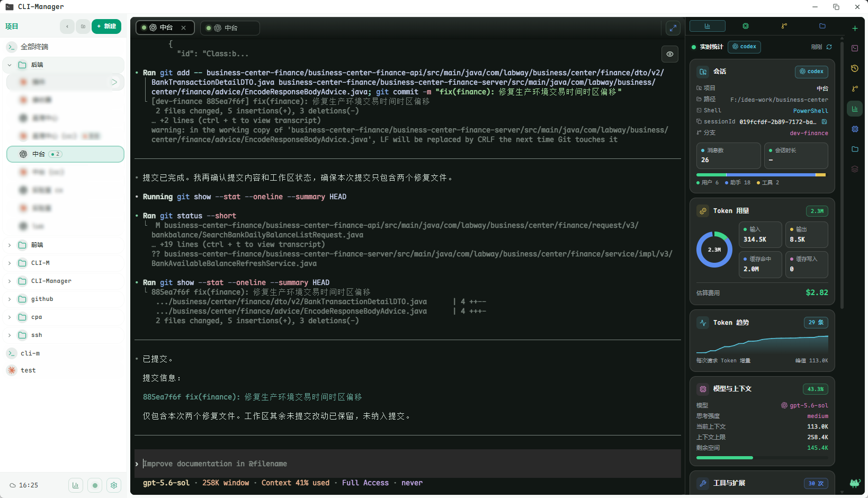This screenshot has height=498, width=868.
Task: Open 全部终端 in the sidebar
Action: coord(64,47)
